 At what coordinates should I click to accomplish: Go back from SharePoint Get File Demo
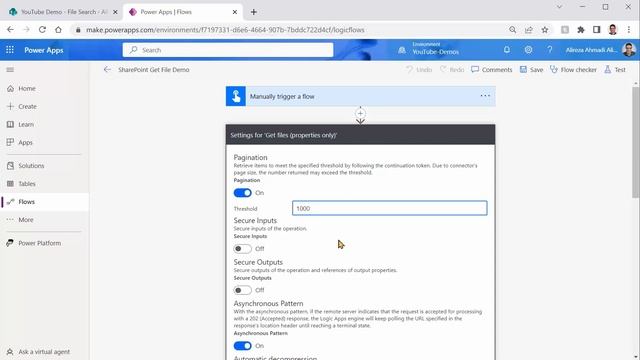click(107, 70)
